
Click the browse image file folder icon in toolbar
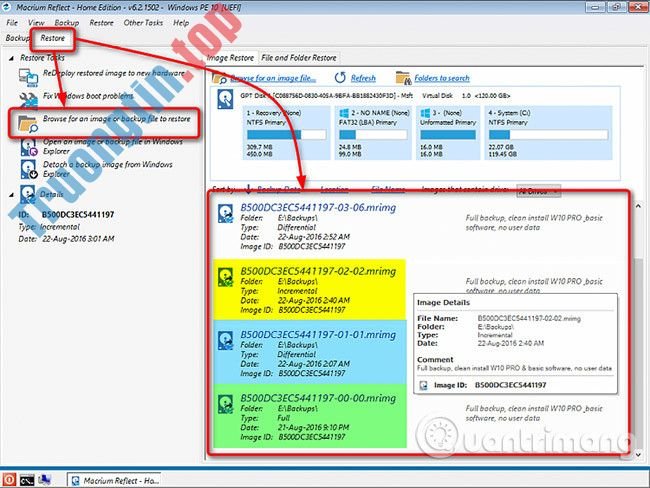coord(219,78)
